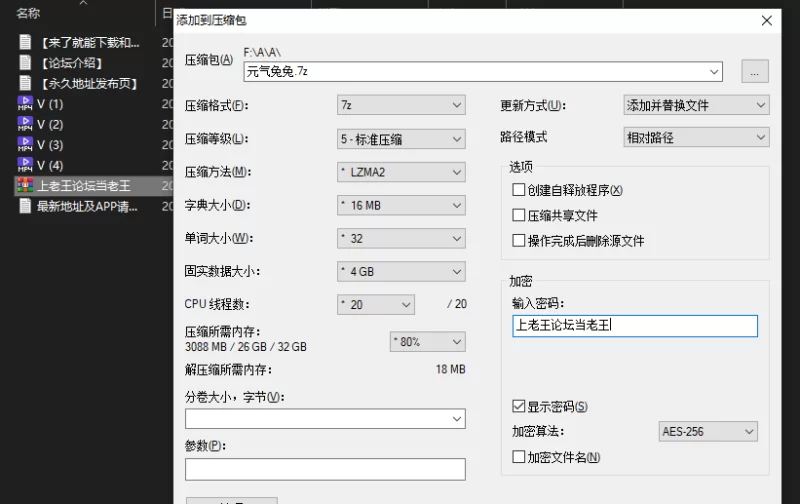
Task: Close the 添加到压缩包 dialog
Action: [766, 20]
